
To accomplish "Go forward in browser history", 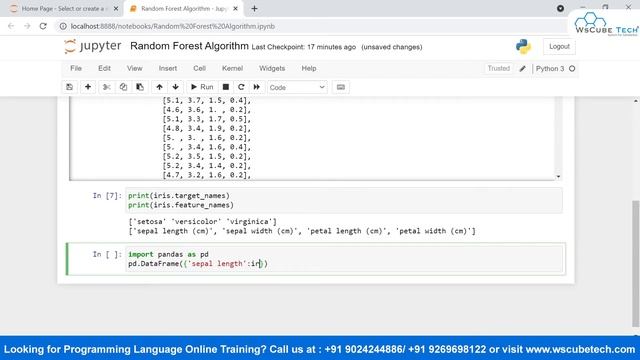I will pos(27,26).
